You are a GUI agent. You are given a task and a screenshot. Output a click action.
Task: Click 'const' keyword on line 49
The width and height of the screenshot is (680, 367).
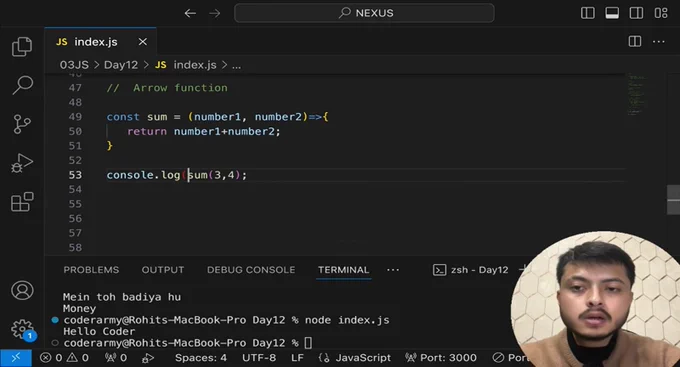[x=123, y=117]
